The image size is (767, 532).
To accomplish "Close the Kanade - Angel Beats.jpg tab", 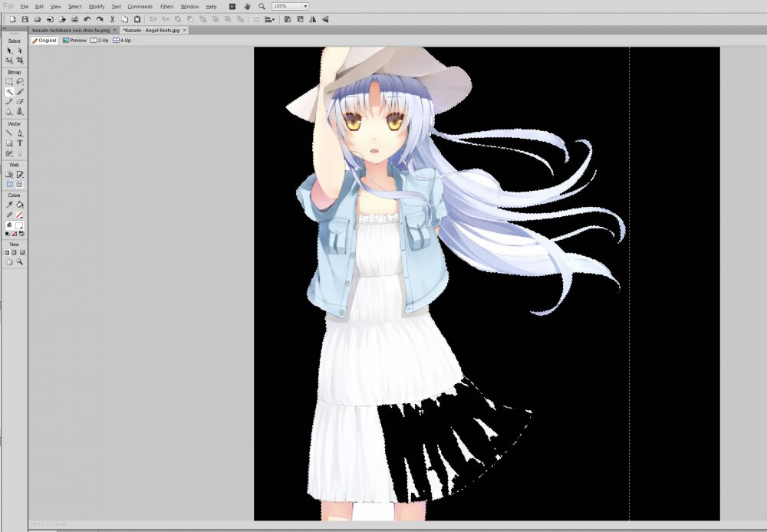I will (184, 31).
